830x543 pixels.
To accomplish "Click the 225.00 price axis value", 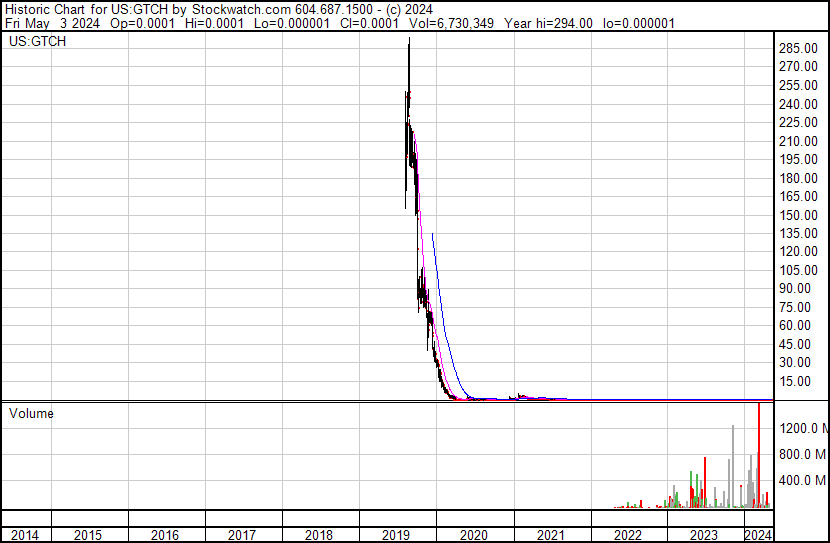I will pyautogui.click(x=798, y=122).
